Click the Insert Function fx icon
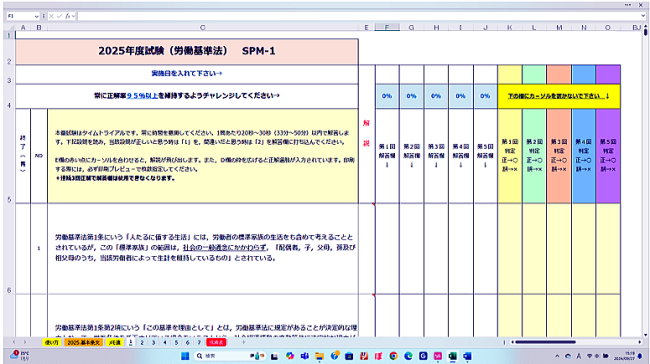The image size is (650, 364). click(68, 16)
